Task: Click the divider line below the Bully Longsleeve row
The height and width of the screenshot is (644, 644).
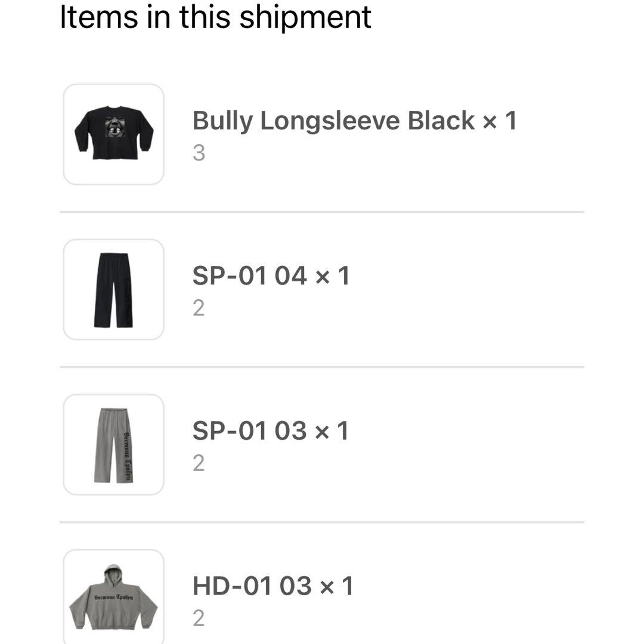Action: point(322,212)
